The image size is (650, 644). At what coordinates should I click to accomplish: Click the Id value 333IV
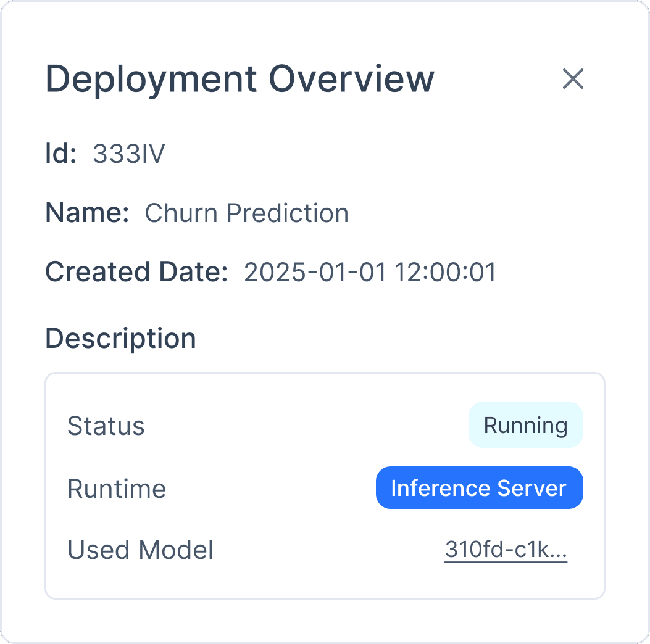(x=129, y=154)
